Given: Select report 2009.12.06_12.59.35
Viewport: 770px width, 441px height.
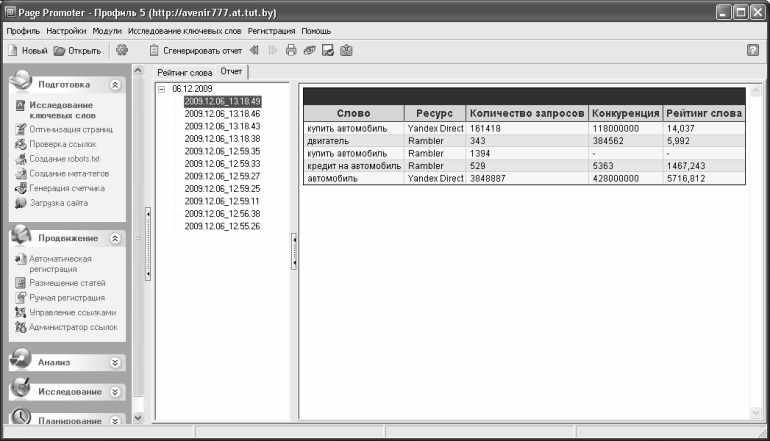Looking at the screenshot, I should pyautogui.click(x=222, y=151).
